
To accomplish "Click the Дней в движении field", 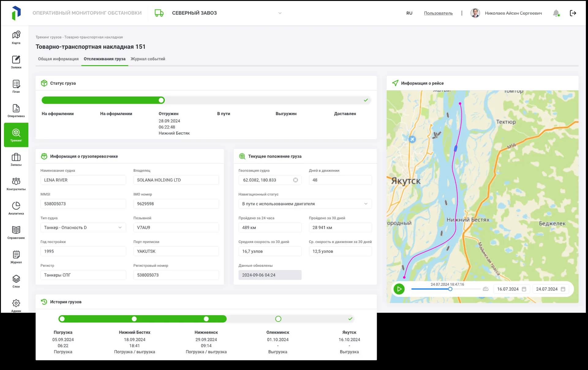I will [340, 180].
